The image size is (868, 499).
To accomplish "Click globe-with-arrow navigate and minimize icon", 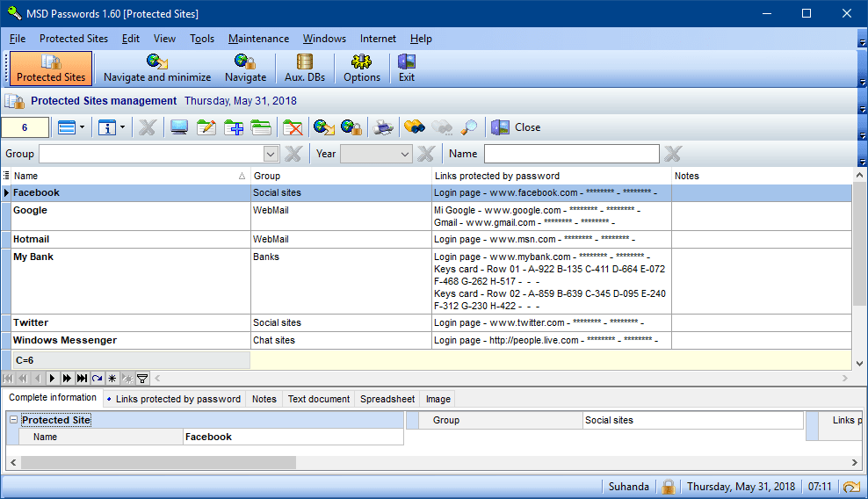I will 324,127.
